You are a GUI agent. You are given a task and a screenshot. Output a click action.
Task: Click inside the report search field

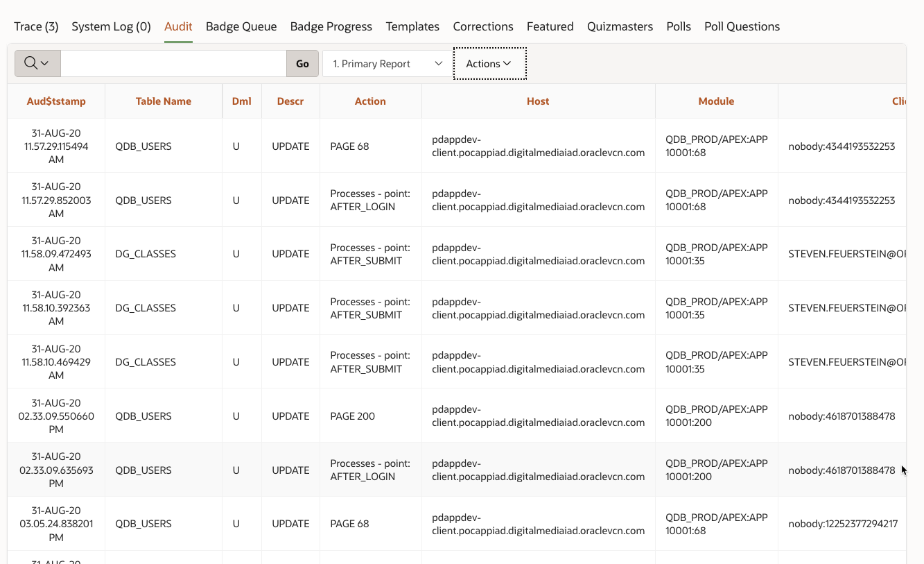pos(173,63)
